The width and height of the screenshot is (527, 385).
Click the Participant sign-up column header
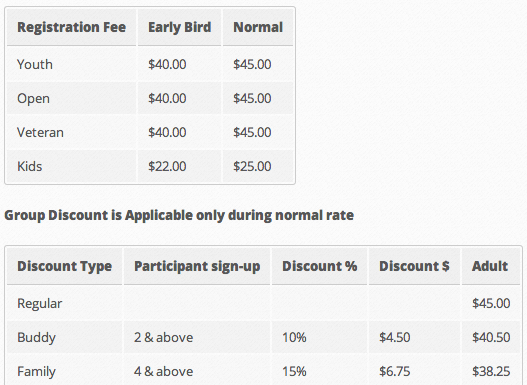(197, 266)
